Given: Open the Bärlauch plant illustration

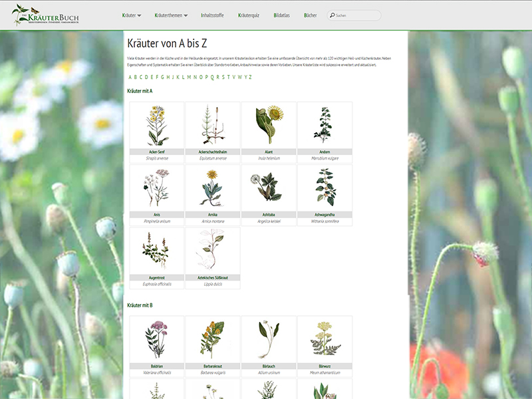Looking at the screenshot, I should tap(269, 339).
